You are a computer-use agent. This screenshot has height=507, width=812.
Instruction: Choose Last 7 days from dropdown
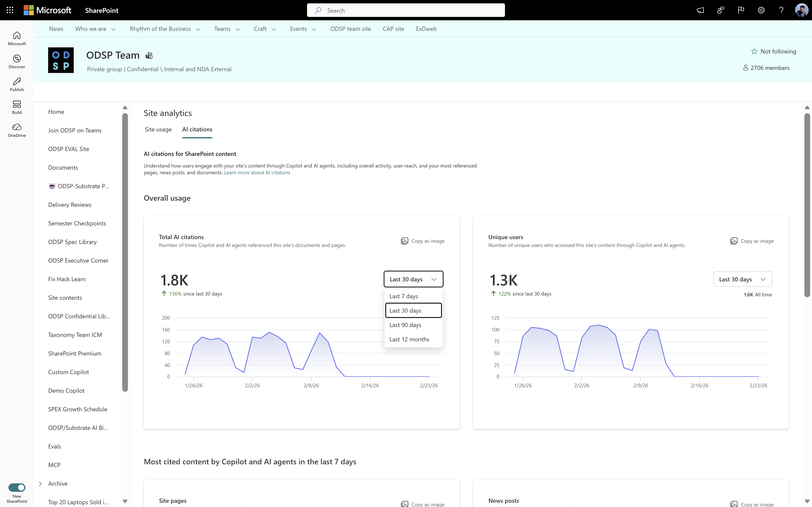(x=404, y=296)
